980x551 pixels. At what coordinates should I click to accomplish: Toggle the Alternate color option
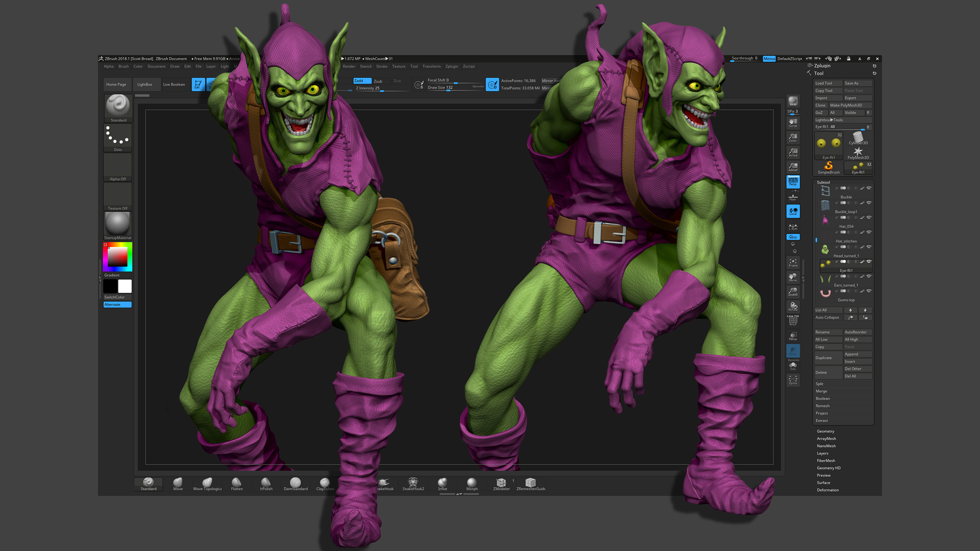118,305
